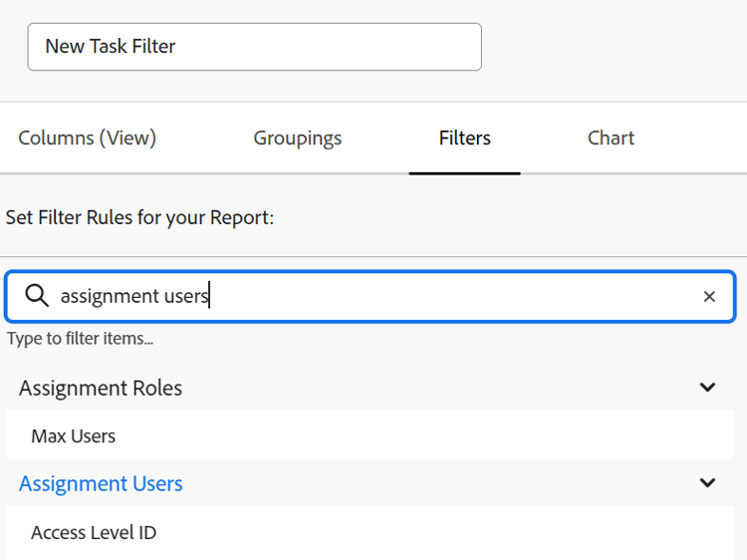
Task: Click the 'Set Filter Rules for your Report' label
Action: [139, 217]
